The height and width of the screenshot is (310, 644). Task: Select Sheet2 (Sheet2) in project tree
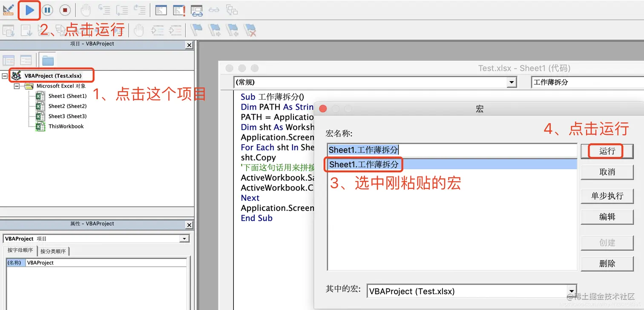[67, 106]
